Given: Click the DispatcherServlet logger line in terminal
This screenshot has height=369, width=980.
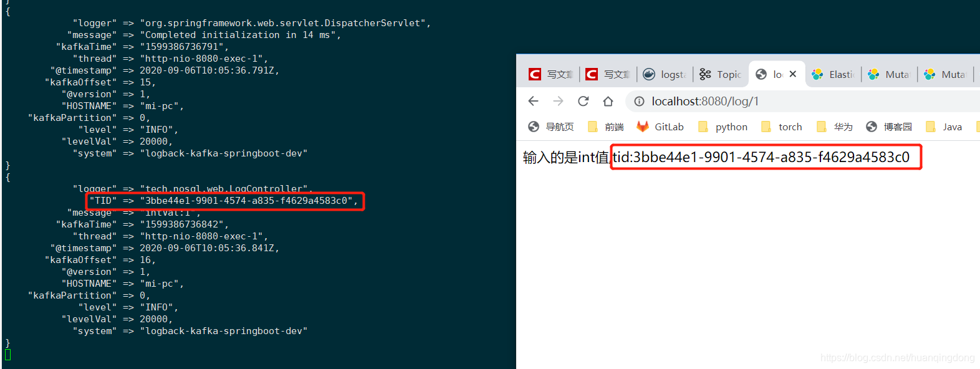Looking at the screenshot, I should point(252,23).
